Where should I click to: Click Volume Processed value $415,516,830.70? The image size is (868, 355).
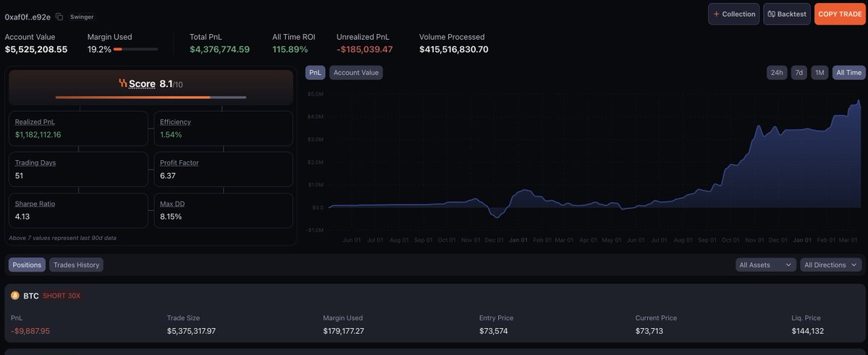point(454,49)
